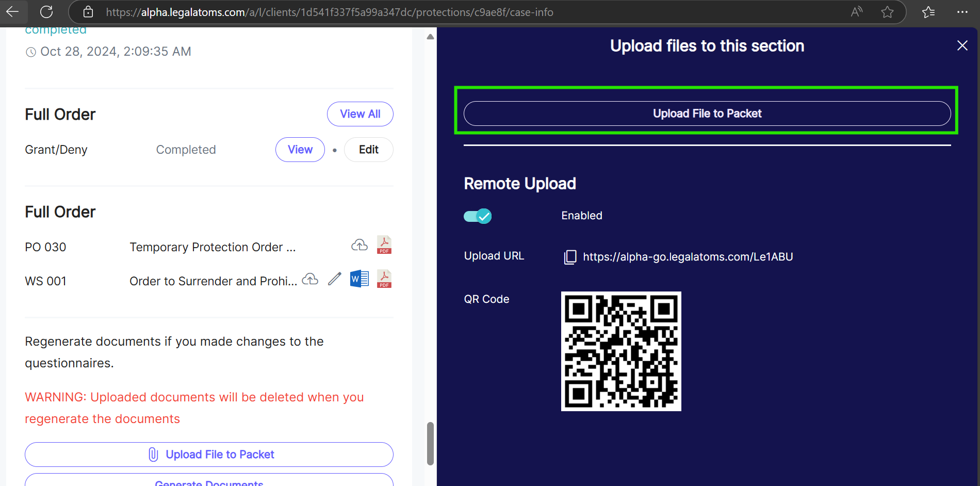The width and height of the screenshot is (980, 486).
Task: Edit WS 001 with pencil icon
Action: 335,279
